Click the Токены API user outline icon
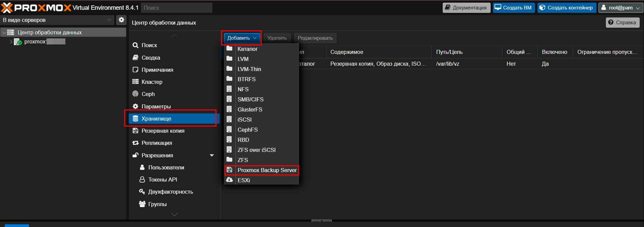Viewport: 644px width, 227px height. point(142,180)
